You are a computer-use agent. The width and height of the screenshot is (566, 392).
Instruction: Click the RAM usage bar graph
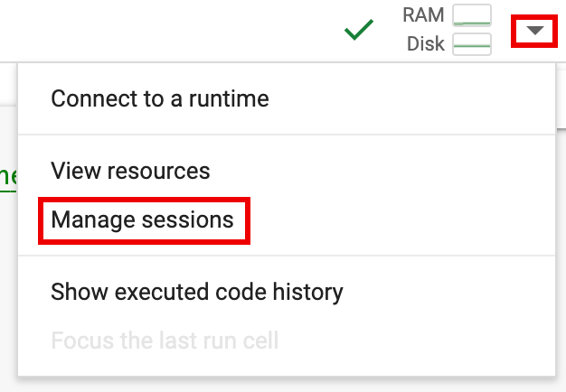tap(471, 15)
